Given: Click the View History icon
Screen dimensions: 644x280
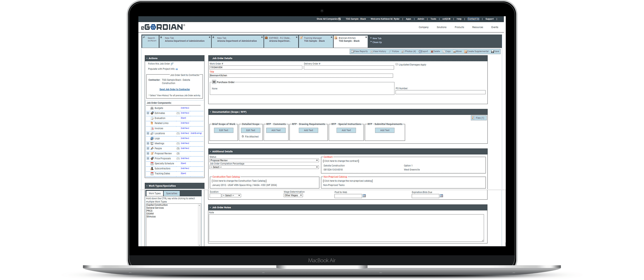Looking at the screenshot, I should (x=377, y=52).
